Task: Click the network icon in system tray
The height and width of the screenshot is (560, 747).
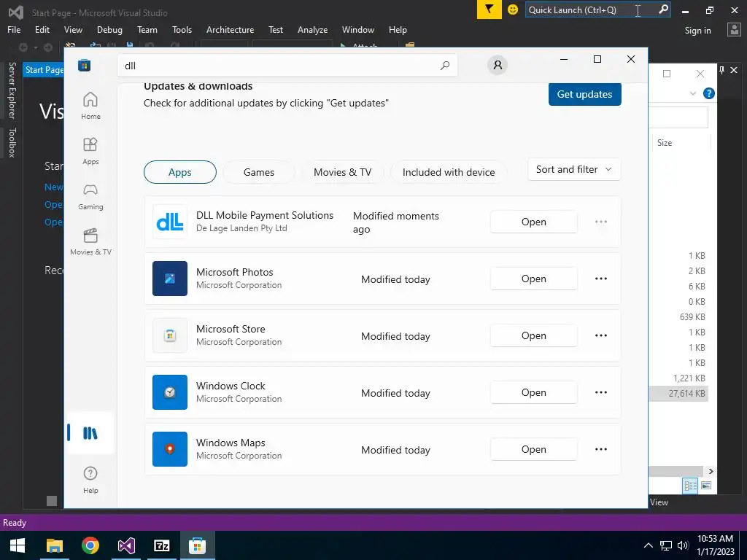Action: 665,545
